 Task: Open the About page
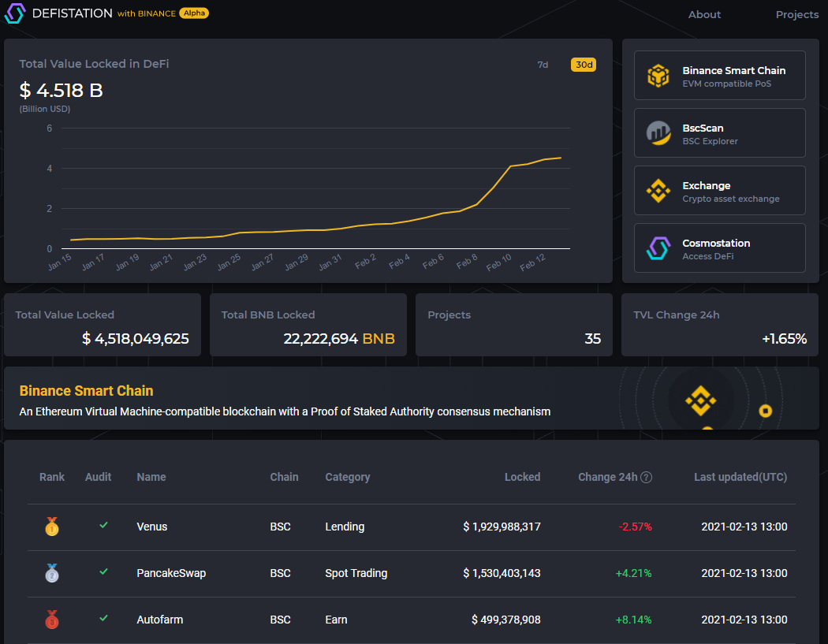coord(704,14)
